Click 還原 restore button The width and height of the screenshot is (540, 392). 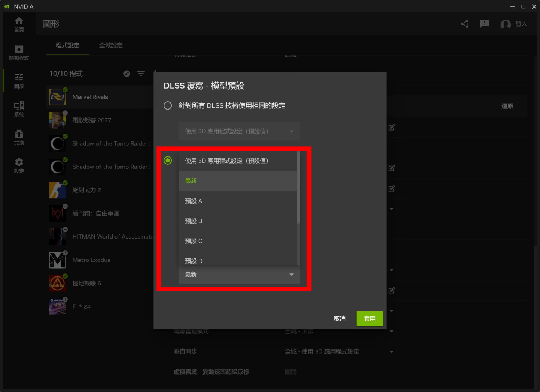pyautogui.click(x=507, y=106)
